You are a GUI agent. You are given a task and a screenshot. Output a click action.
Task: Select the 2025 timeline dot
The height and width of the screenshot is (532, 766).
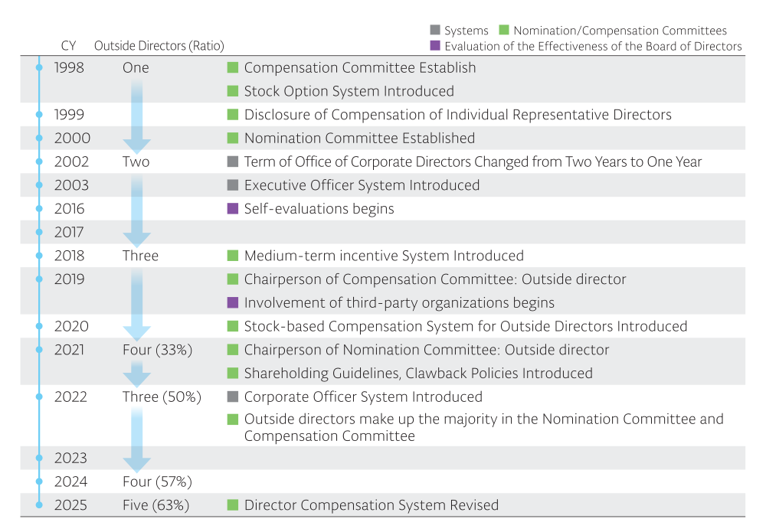click(39, 504)
